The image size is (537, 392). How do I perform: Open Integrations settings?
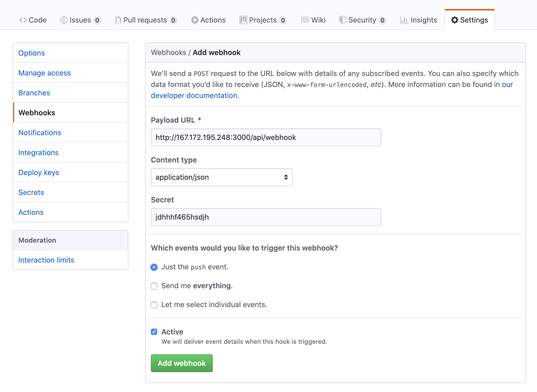coord(70,153)
